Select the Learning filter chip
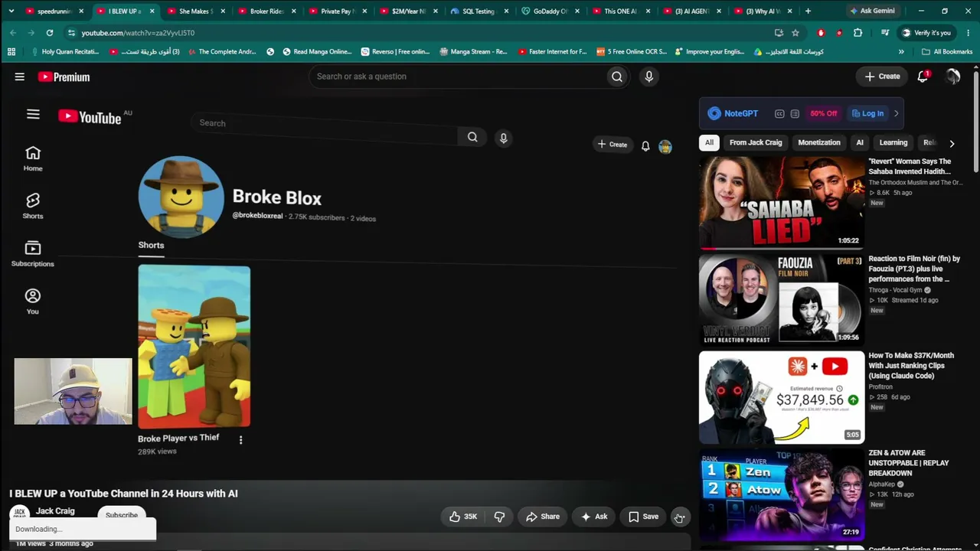The image size is (980, 551). point(893,142)
